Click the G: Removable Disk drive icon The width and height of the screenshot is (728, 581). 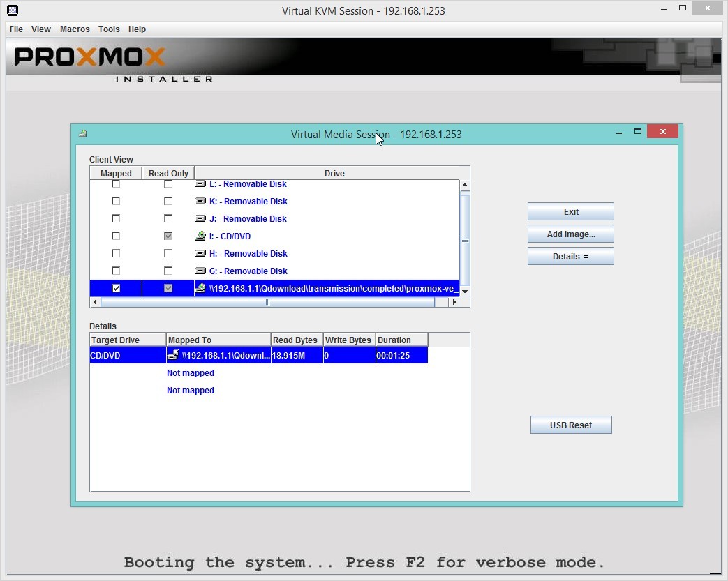coord(200,271)
